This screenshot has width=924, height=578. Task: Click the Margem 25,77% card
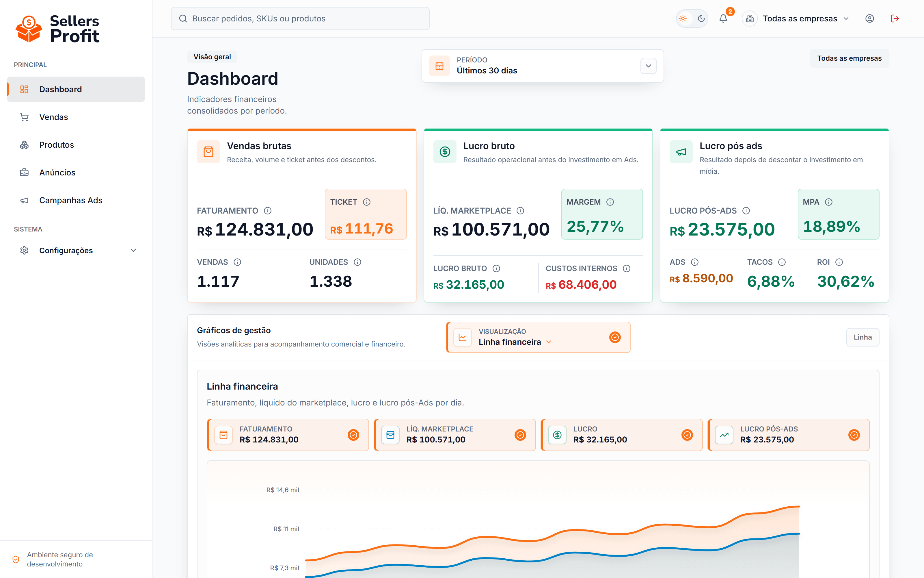click(x=602, y=214)
